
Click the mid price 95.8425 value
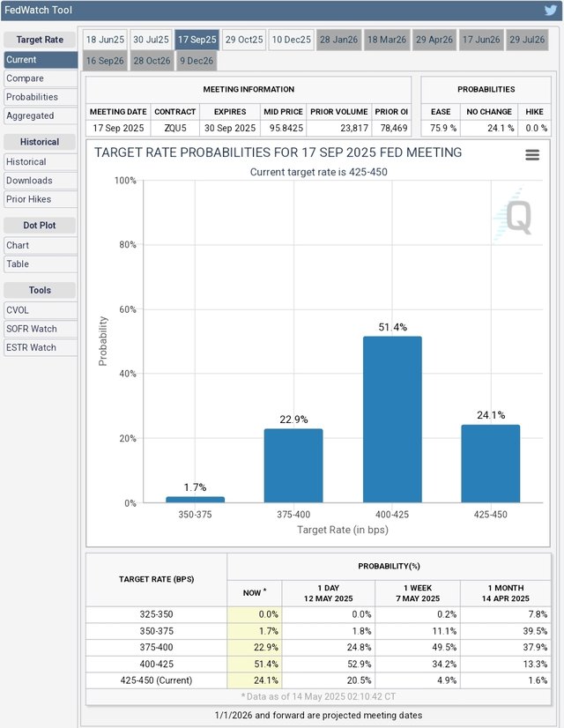click(284, 128)
